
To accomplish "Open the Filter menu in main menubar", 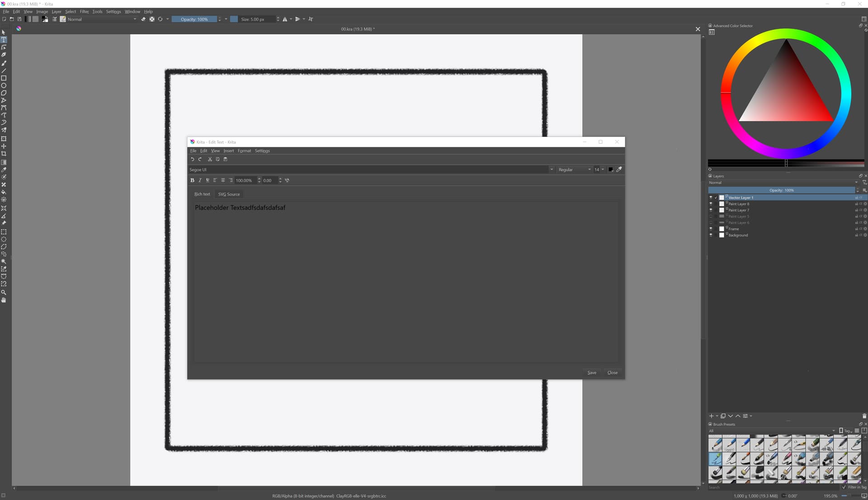I will [x=84, y=12].
